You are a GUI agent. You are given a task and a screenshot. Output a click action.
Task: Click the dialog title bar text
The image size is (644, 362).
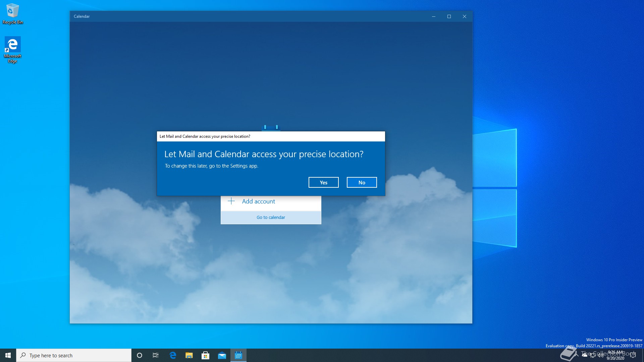(x=205, y=136)
